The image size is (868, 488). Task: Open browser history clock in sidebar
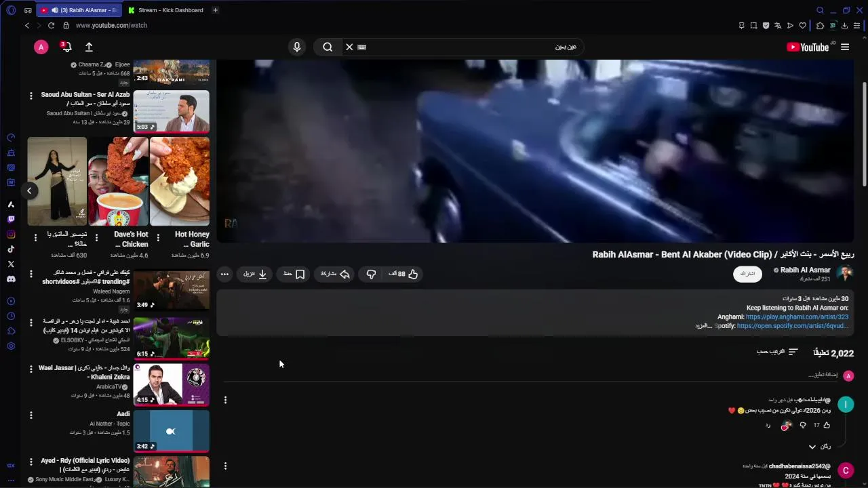(11, 317)
